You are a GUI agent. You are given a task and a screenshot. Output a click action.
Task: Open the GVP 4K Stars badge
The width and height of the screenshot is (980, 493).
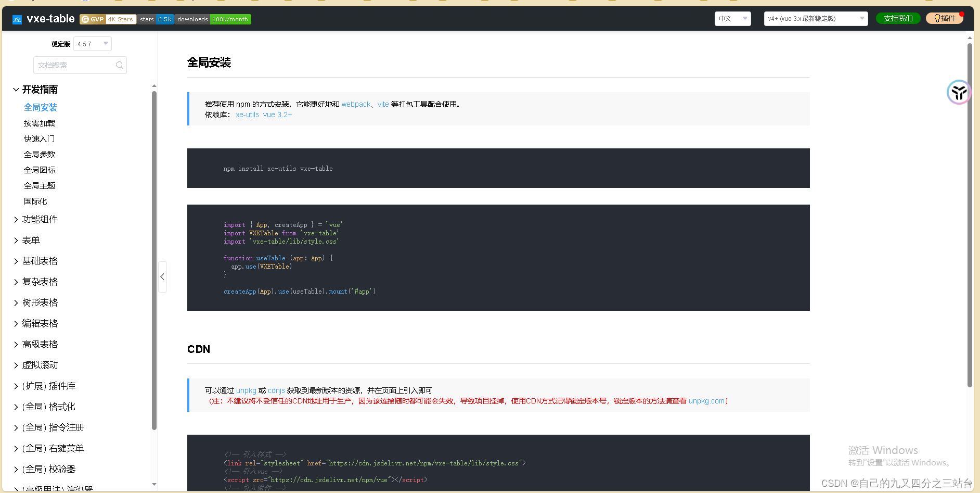tap(108, 19)
